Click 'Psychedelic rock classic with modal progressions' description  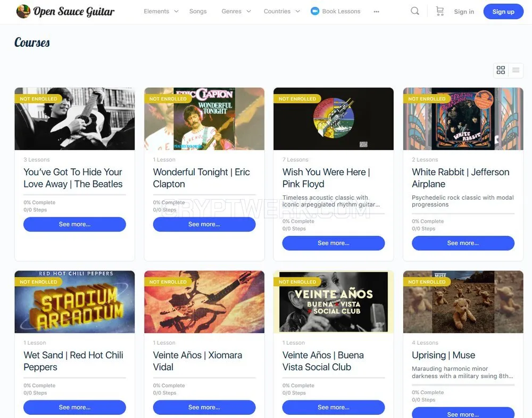pos(463,201)
